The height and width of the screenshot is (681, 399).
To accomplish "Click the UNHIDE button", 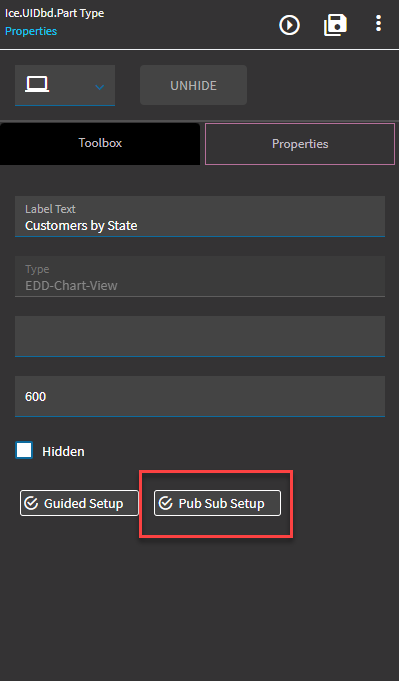I will 193,85.
